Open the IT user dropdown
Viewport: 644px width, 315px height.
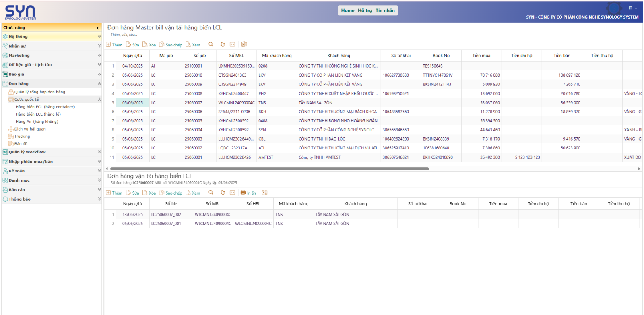click(633, 8)
